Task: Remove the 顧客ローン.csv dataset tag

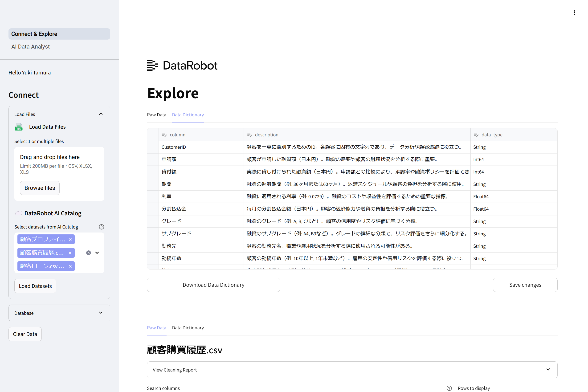Action: click(70, 266)
